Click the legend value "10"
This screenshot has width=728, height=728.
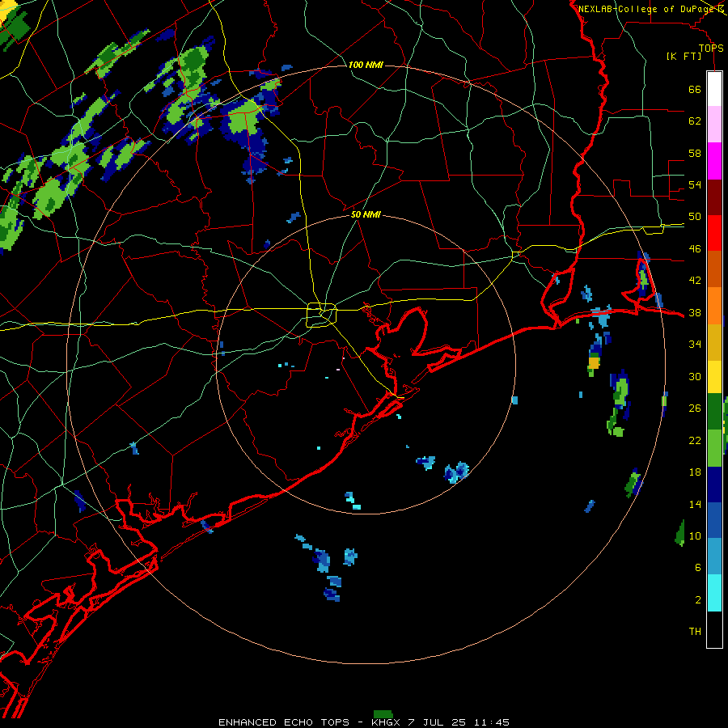[x=695, y=535]
